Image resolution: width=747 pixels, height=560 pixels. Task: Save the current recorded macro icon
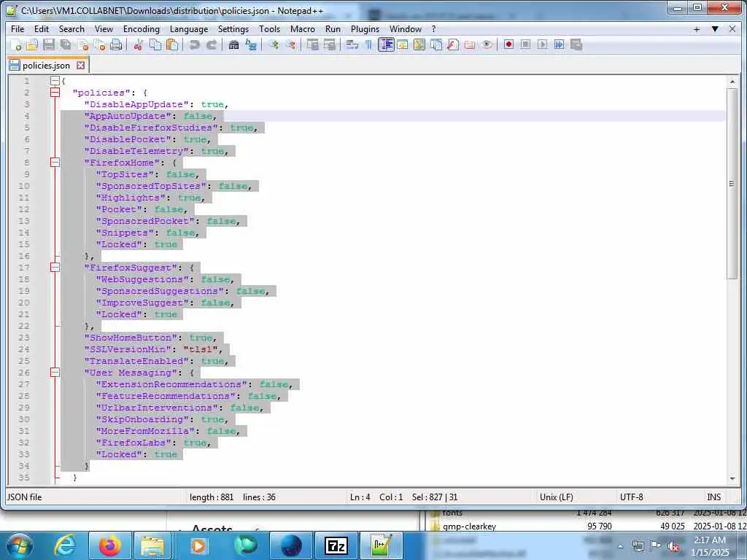576,44
